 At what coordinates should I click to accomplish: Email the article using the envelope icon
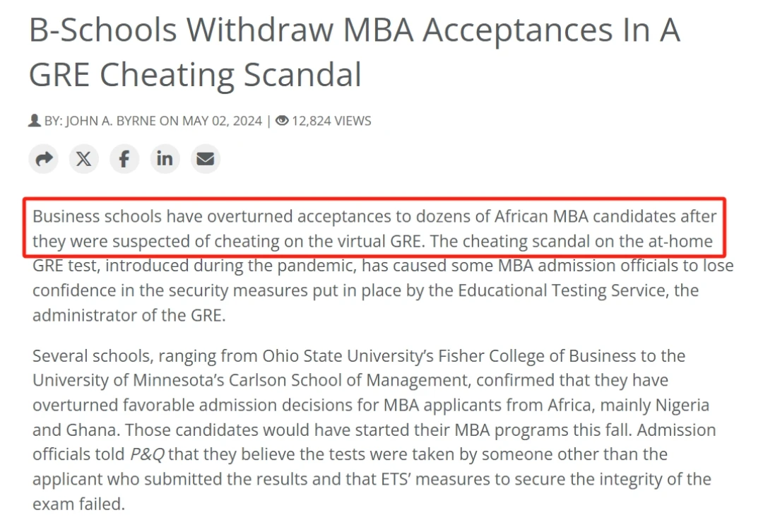click(205, 159)
